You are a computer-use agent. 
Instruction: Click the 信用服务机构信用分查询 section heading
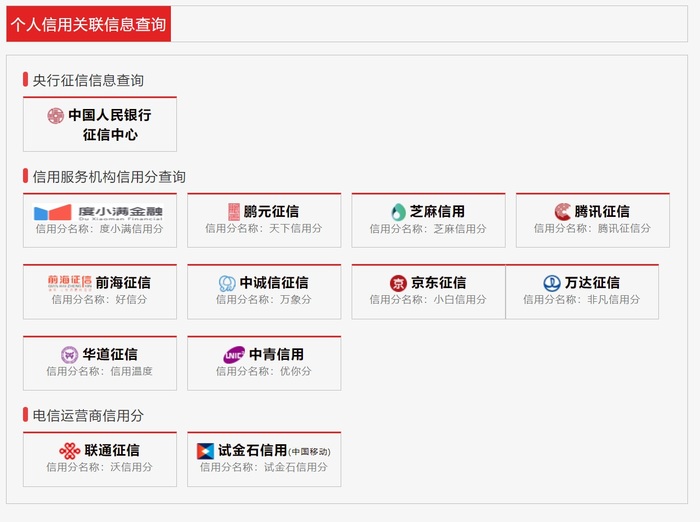click(x=109, y=177)
